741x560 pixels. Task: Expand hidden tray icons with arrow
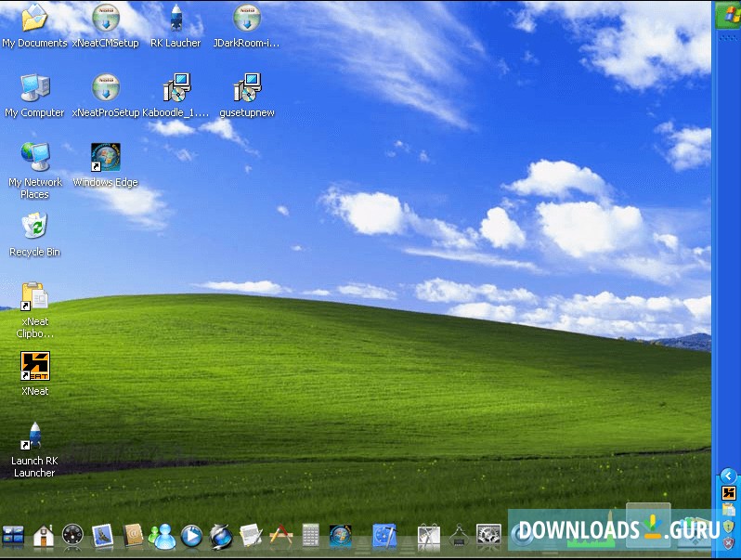click(728, 475)
